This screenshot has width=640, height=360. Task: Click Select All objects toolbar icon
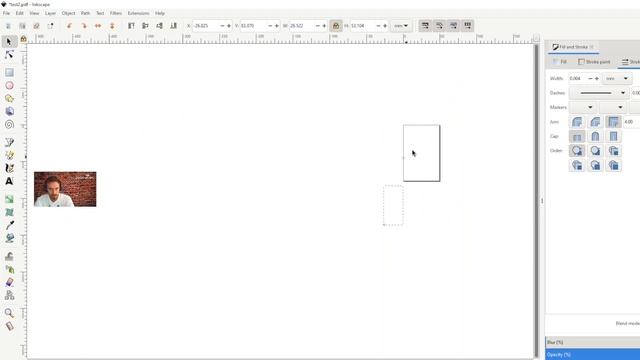8,26
